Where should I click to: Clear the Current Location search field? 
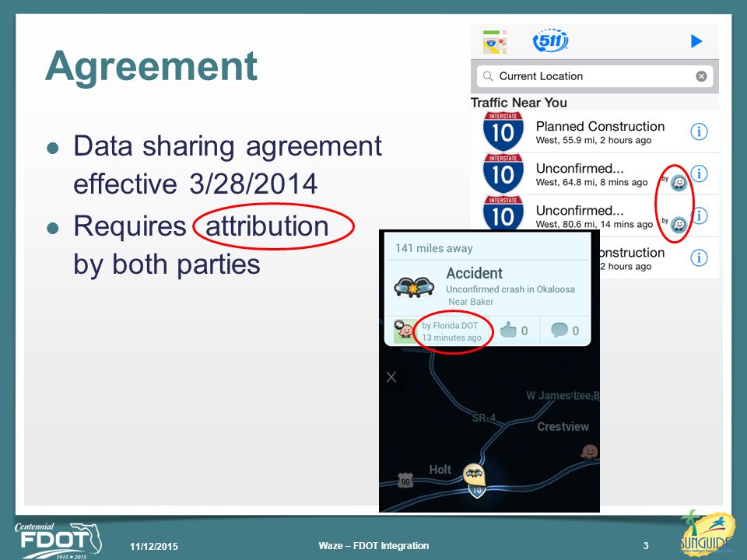tap(701, 76)
